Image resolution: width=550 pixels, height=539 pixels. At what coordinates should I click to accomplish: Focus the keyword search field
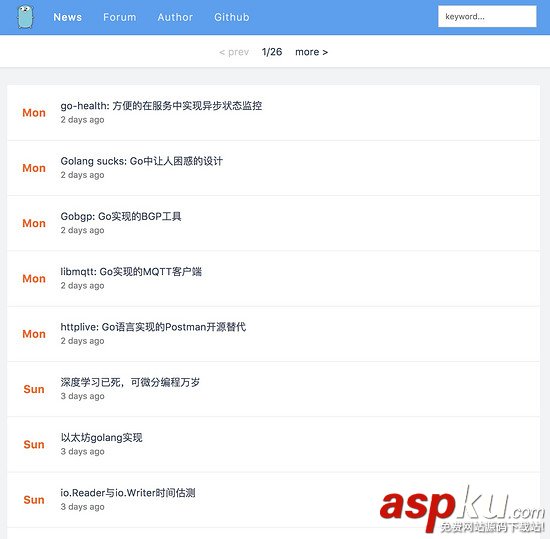pos(487,16)
